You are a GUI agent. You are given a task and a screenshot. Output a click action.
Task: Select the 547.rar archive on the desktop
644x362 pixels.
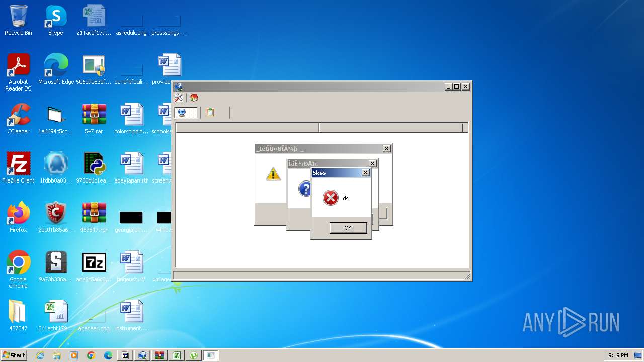tap(94, 119)
